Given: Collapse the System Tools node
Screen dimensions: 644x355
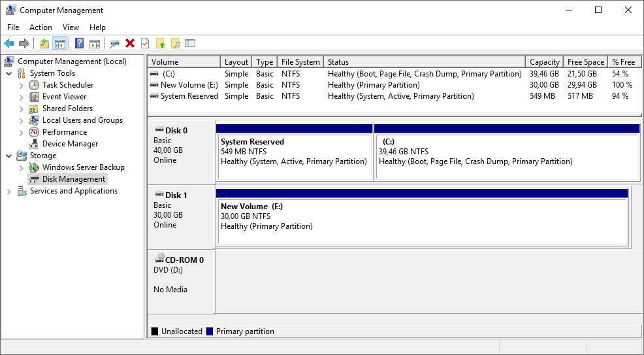Looking at the screenshot, I should [9, 73].
